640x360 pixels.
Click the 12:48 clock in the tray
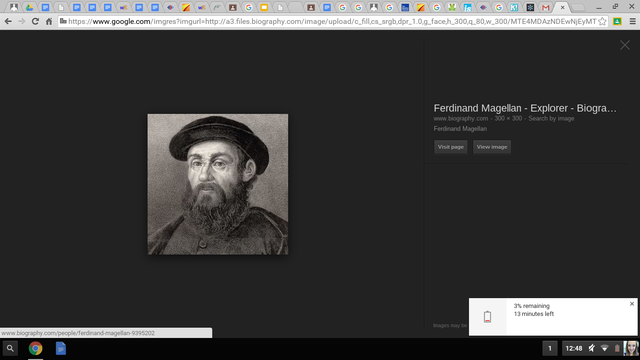(x=573, y=349)
